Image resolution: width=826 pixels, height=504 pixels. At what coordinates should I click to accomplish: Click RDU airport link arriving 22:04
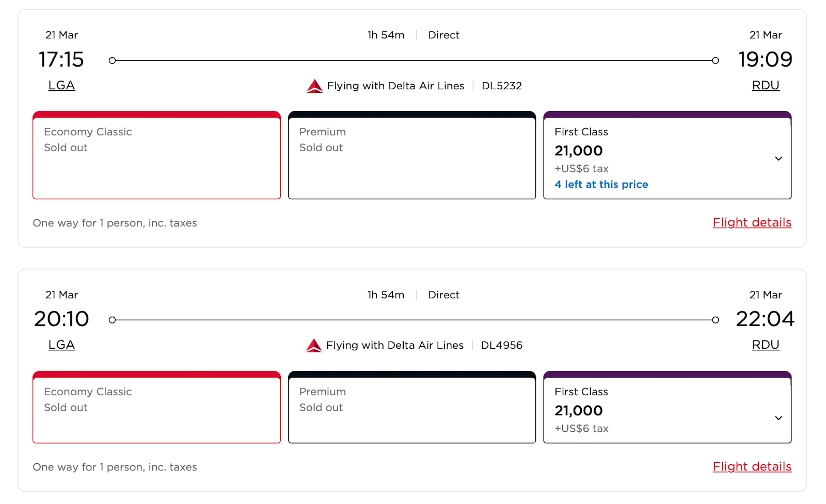(765, 345)
